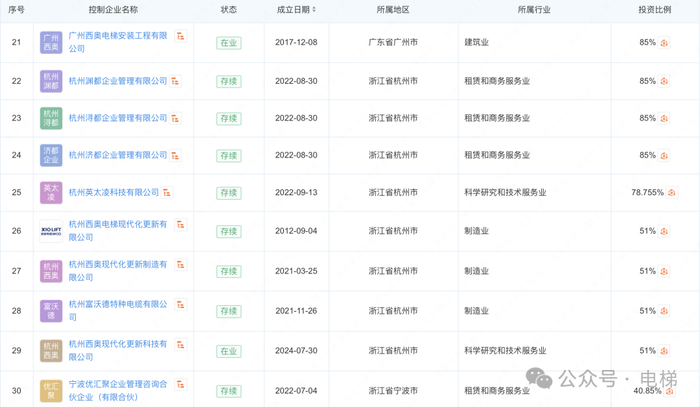Image resolution: width=700 pixels, height=407 pixels.
Task: Open 杭州浔都企业管理有限公司 company link
Action: tap(118, 118)
